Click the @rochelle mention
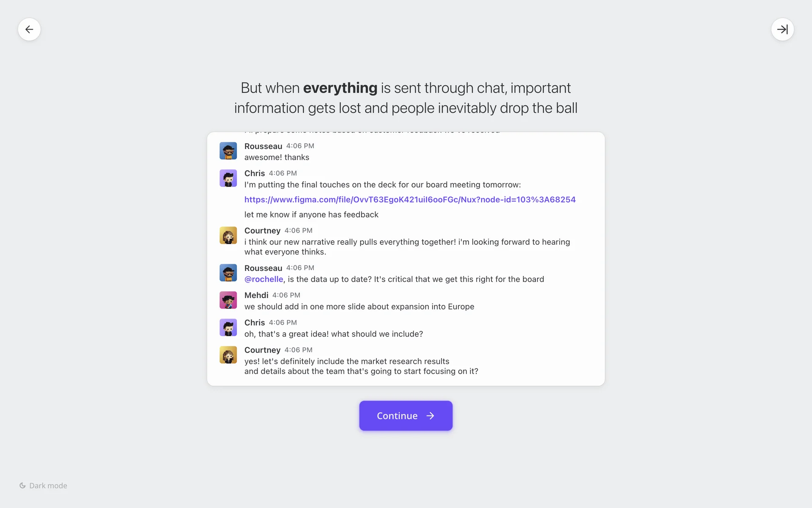Screen dimensions: 812x508 pos(263,279)
